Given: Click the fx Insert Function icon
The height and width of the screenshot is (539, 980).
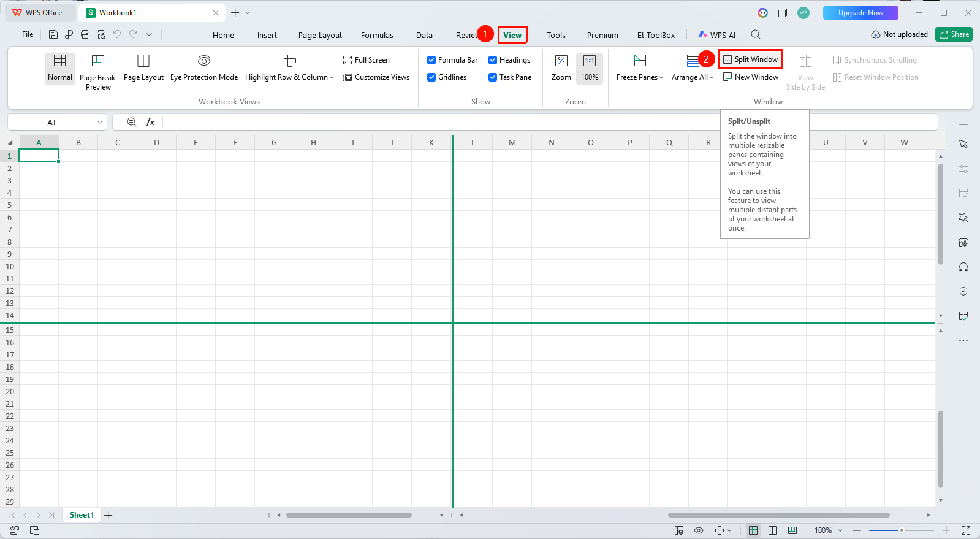Looking at the screenshot, I should pos(150,122).
